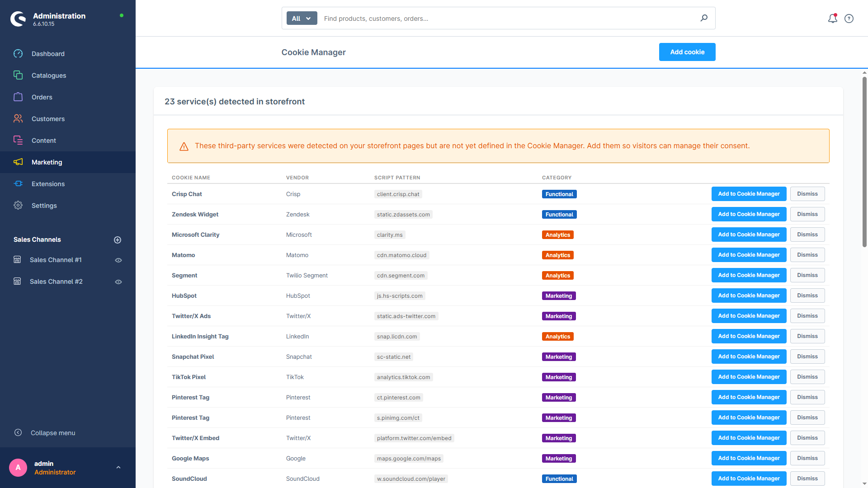Add HubSpot to Cookie Manager
The height and width of the screenshot is (488, 868).
click(749, 296)
